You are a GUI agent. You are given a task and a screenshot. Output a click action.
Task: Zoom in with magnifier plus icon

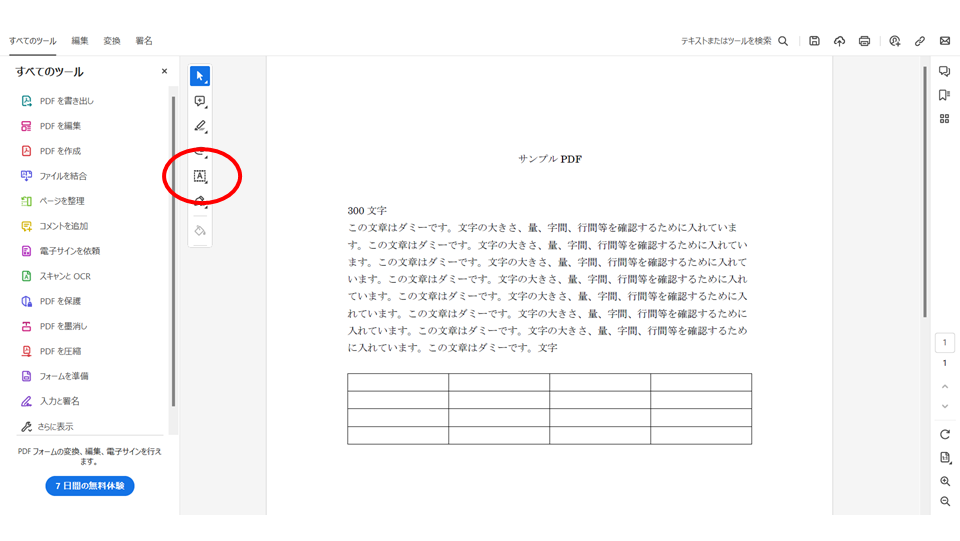click(x=945, y=481)
